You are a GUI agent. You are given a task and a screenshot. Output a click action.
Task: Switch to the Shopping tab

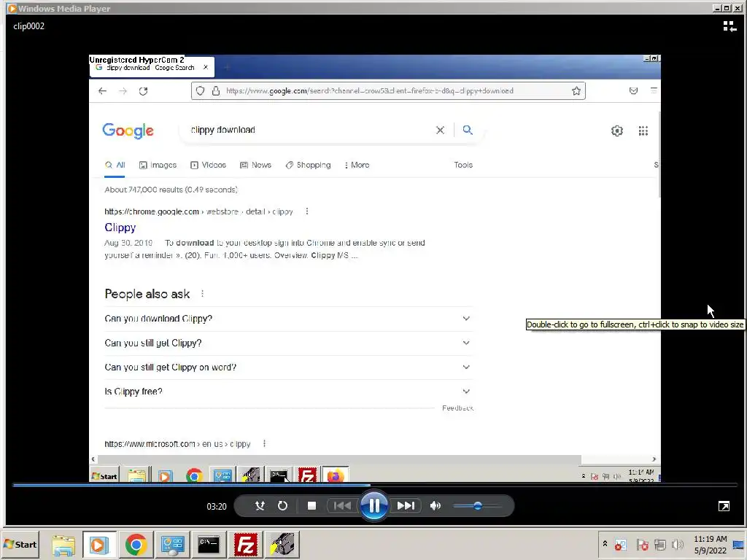[x=309, y=165]
